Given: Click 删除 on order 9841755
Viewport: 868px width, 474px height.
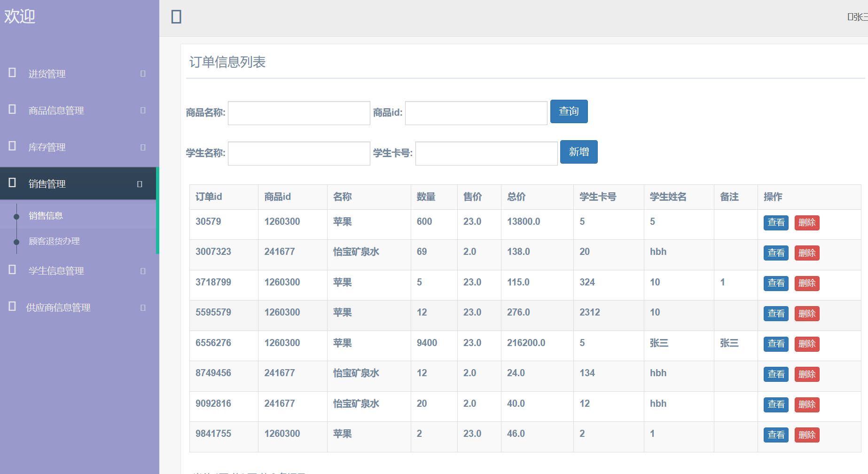Looking at the screenshot, I should (806, 435).
